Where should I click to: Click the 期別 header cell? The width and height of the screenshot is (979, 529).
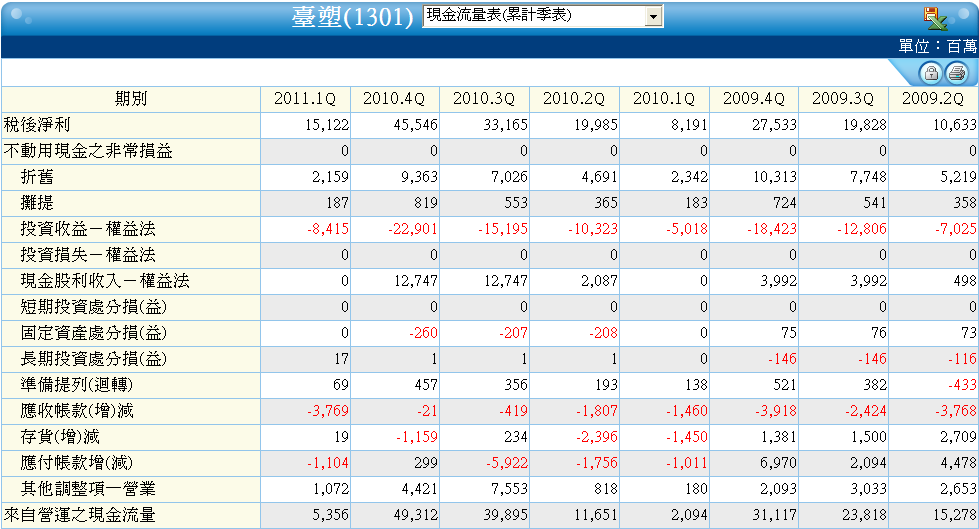(x=131, y=99)
